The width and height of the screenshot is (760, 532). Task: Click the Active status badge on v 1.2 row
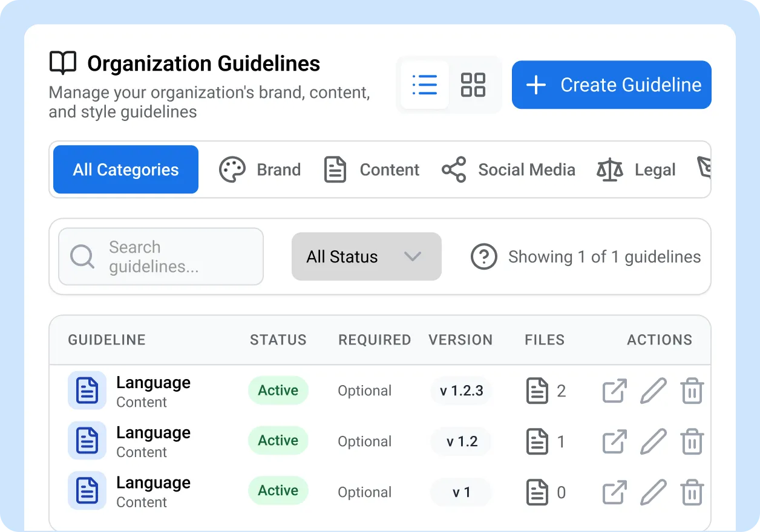[278, 441]
